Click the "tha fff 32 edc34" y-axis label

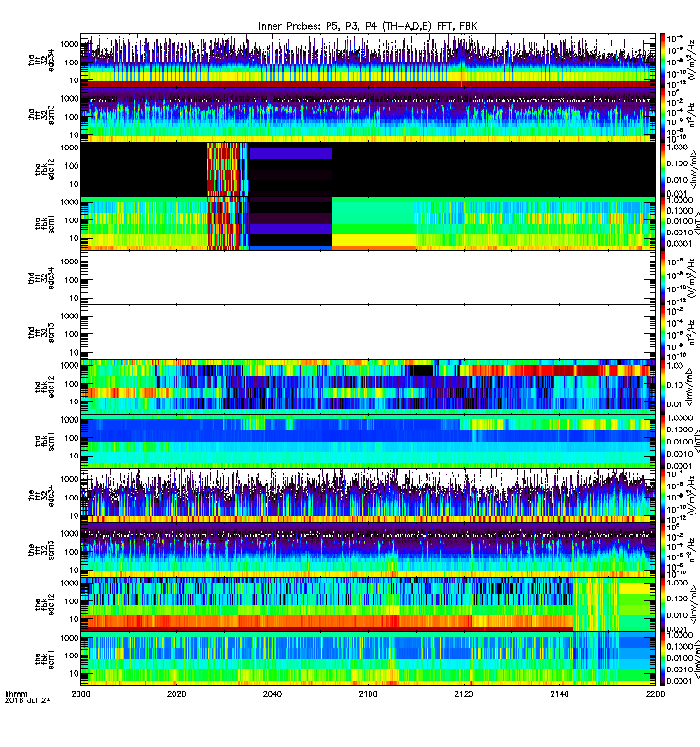pyautogui.click(x=41, y=60)
